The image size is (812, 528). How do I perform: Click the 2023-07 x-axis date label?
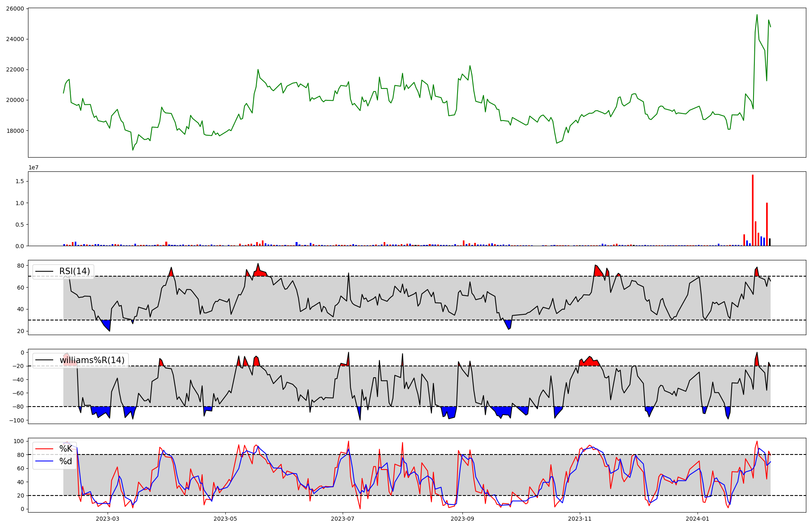(x=343, y=519)
